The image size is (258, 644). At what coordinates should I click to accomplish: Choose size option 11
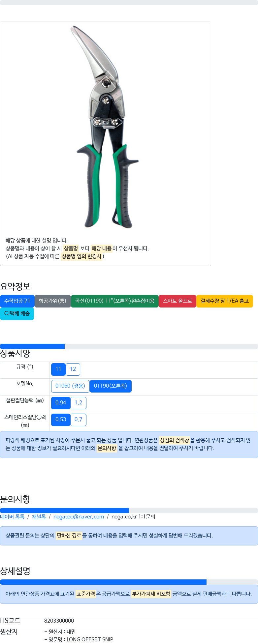[58, 369]
